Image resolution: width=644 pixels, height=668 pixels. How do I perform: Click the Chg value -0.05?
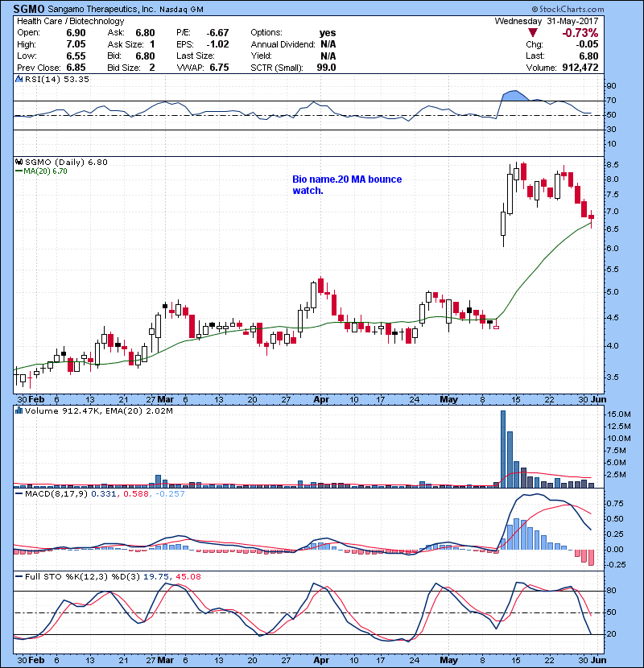click(587, 44)
